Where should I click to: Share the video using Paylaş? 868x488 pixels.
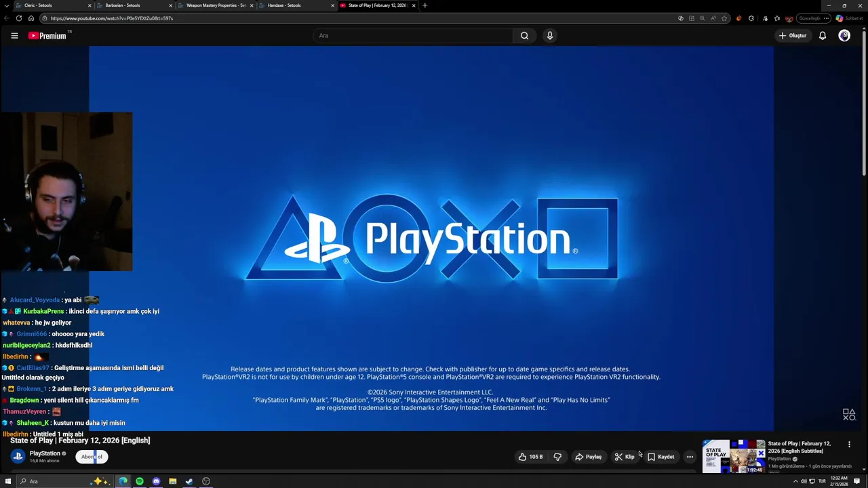(588, 457)
